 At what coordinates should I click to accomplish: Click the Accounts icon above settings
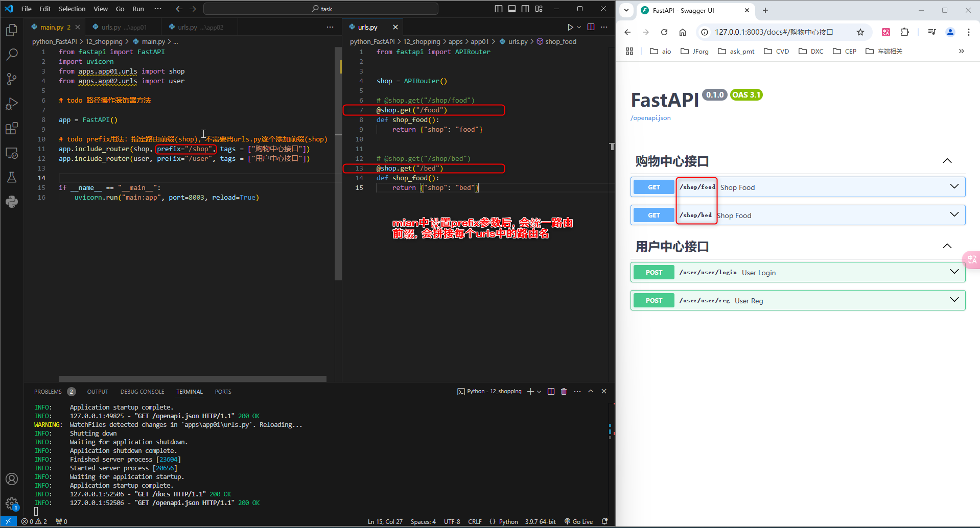pyautogui.click(x=12, y=479)
